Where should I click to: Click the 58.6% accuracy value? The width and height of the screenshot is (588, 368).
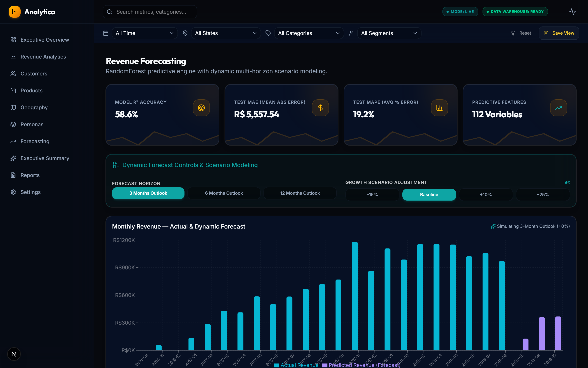[126, 114]
